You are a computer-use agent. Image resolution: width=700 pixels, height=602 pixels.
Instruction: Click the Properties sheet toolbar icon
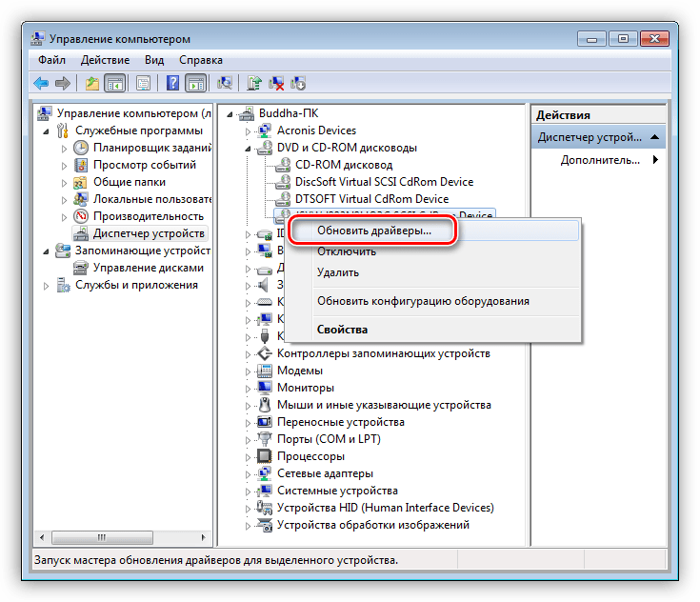pyautogui.click(x=143, y=83)
